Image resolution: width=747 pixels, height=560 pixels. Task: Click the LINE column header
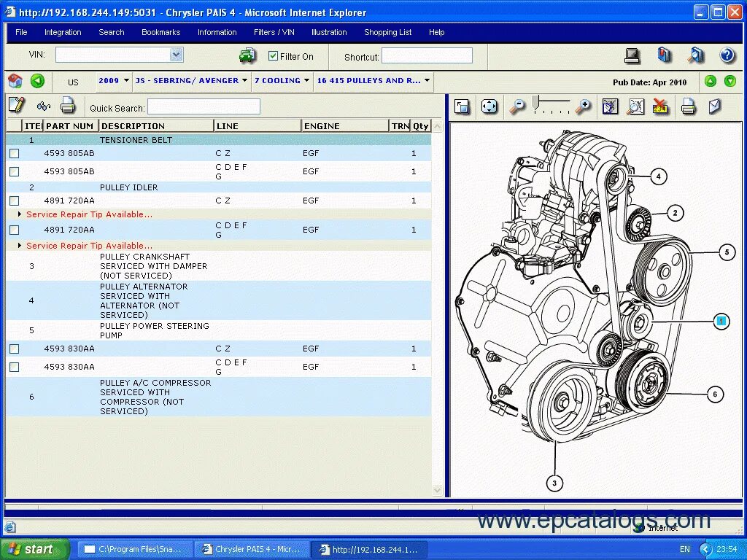click(x=258, y=125)
